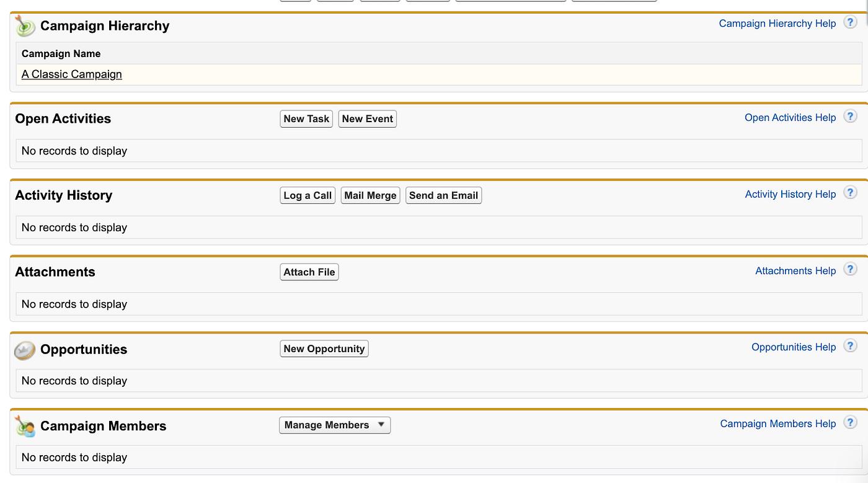Click the Campaign Members help question mark icon
The height and width of the screenshot is (483, 868).
click(x=851, y=423)
